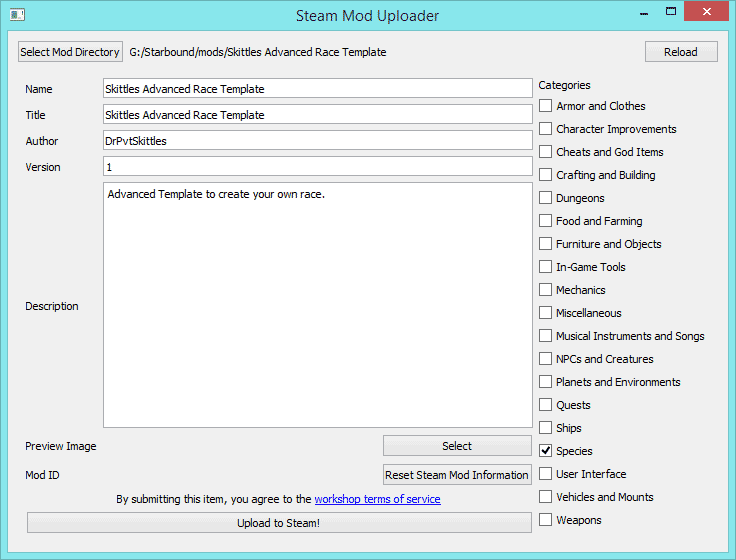Check the Dungeons category
The height and width of the screenshot is (560, 736).
point(545,198)
